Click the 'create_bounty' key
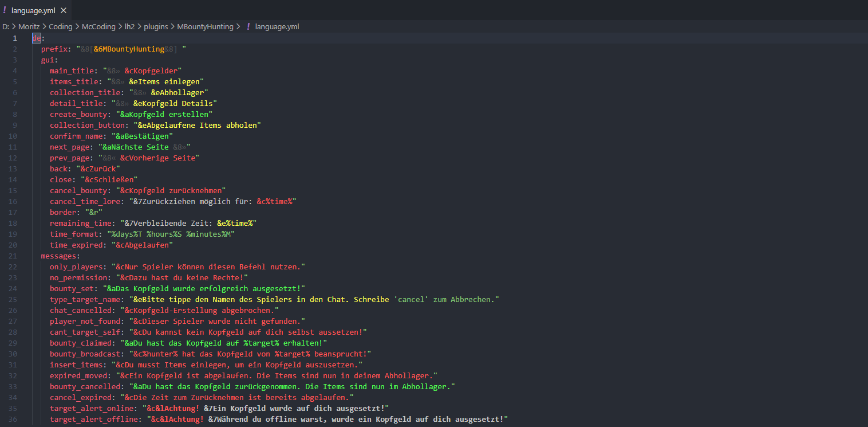The image size is (868, 427). (x=78, y=114)
